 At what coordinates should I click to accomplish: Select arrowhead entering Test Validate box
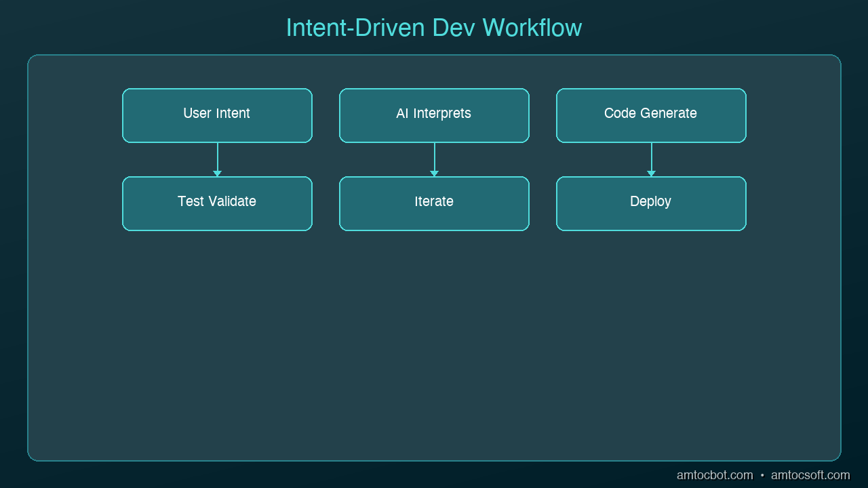pyautogui.click(x=217, y=174)
